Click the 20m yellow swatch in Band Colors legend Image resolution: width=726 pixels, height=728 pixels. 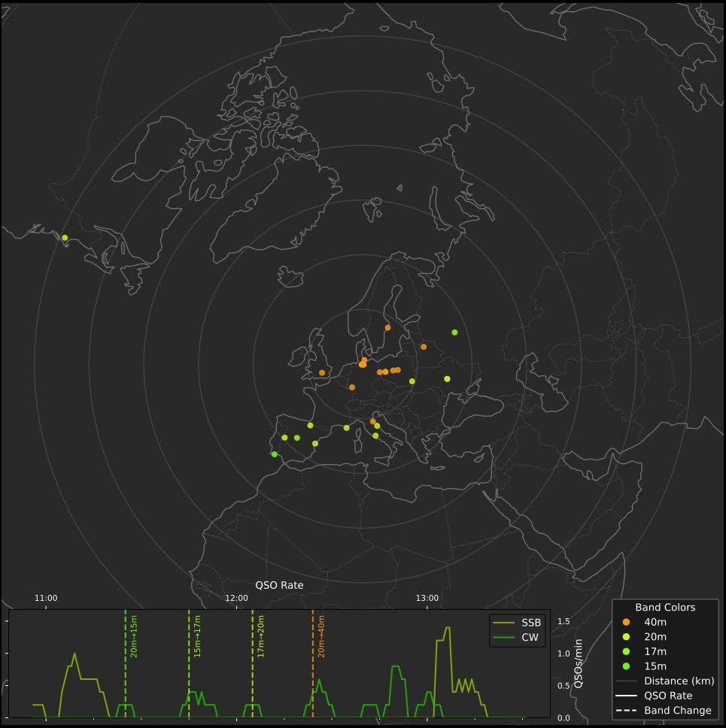coord(626,637)
